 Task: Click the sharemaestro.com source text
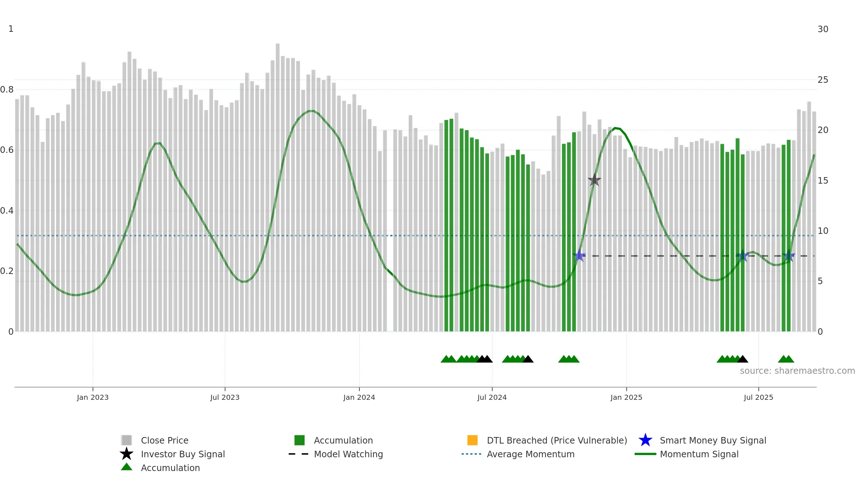[x=797, y=371]
